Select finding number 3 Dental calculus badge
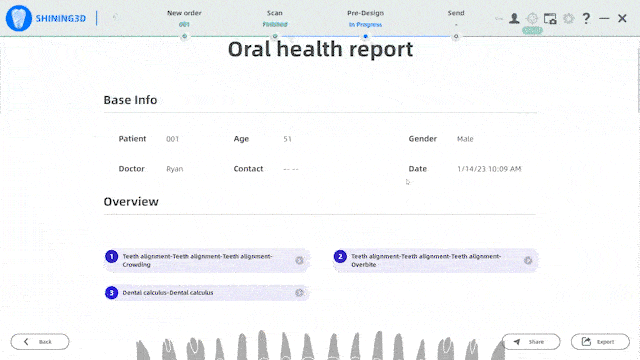Viewport: 640px width, 360px height. [111, 293]
